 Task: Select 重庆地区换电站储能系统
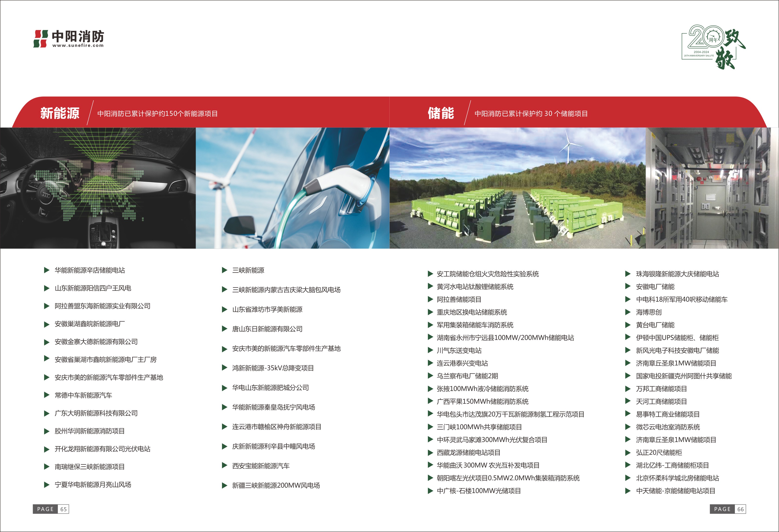(472, 312)
